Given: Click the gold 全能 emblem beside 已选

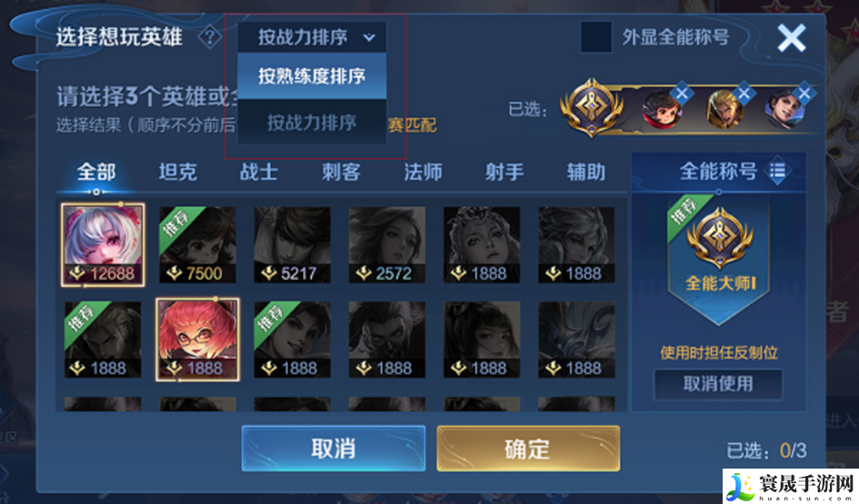Looking at the screenshot, I should (x=592, y=107).
